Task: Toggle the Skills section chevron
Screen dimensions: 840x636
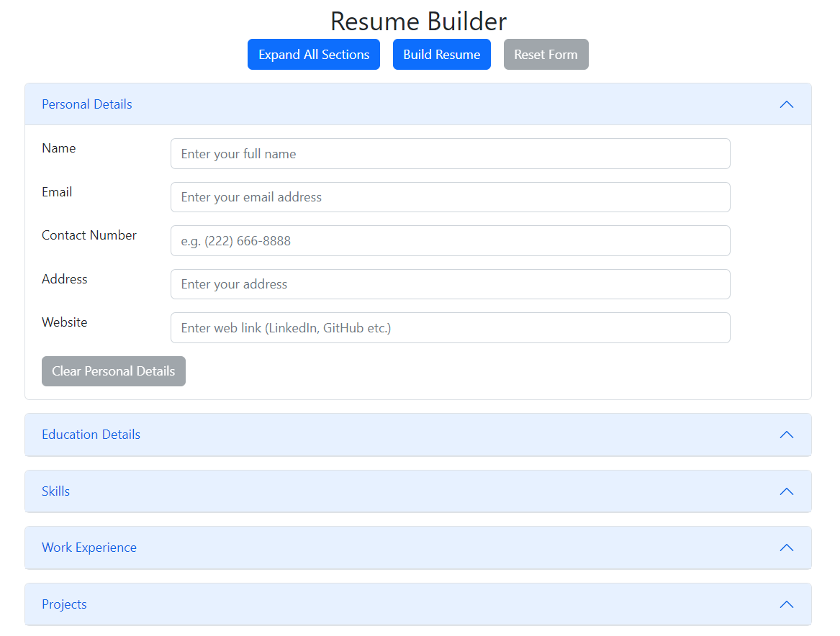Action: tap(787, 491)
